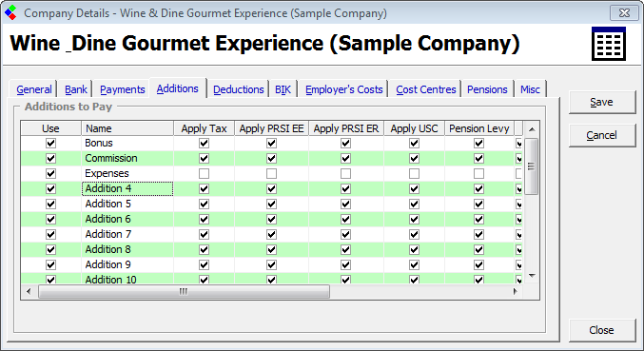Untick Pension Levy for Addition 4
The height and width of the screenshot is (351, 644).
478,188
